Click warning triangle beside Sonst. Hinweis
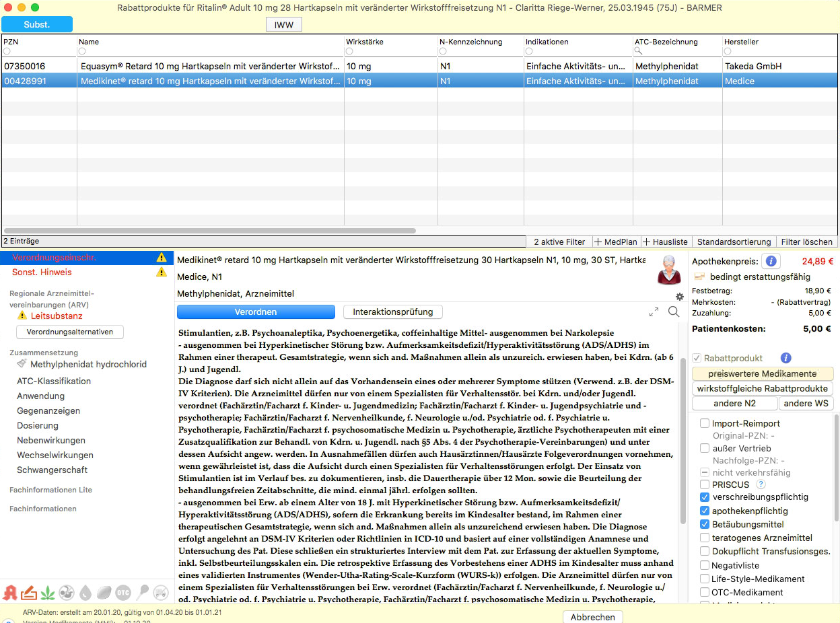 click(x=162, y=272)
